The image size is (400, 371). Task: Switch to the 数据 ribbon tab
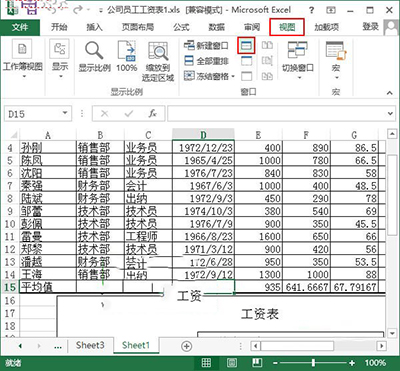pyautogui.click(x=217, y=27)
